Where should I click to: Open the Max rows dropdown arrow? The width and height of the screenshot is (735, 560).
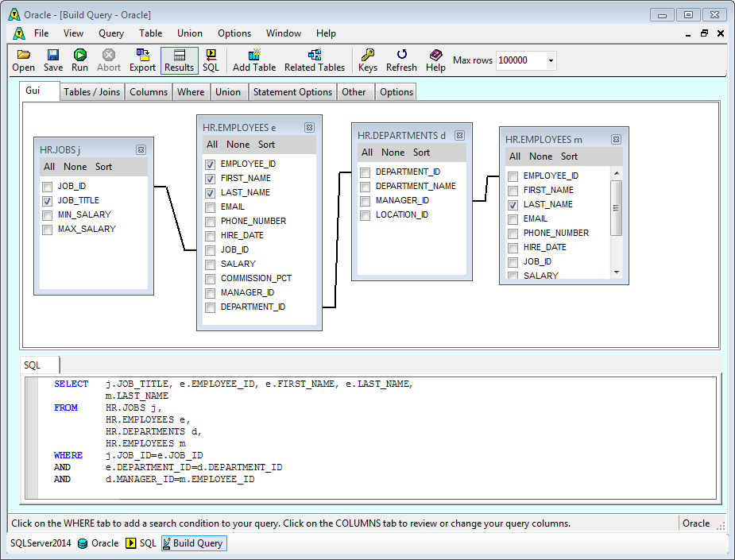(x=551, y=60)
